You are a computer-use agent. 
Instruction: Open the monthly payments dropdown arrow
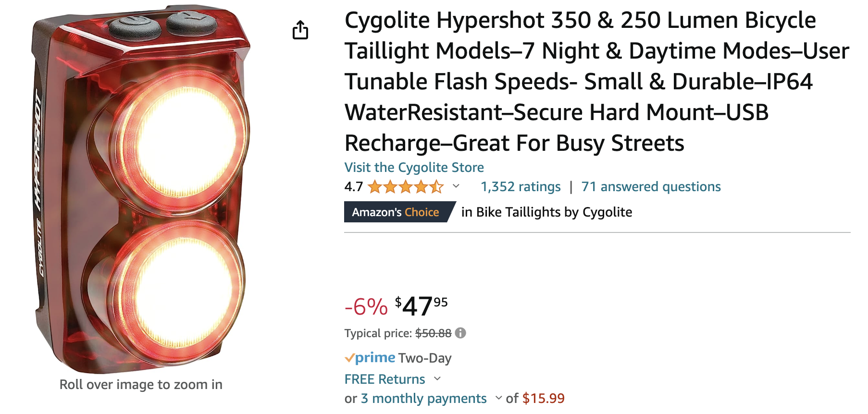pyautogui.click(x=498, y=398)
